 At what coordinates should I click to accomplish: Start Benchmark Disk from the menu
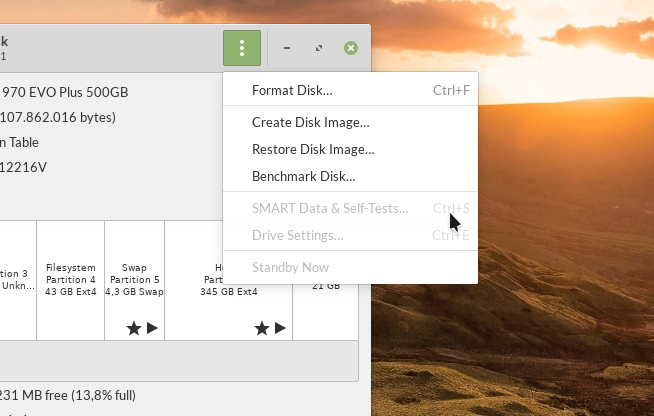[350, 176]
